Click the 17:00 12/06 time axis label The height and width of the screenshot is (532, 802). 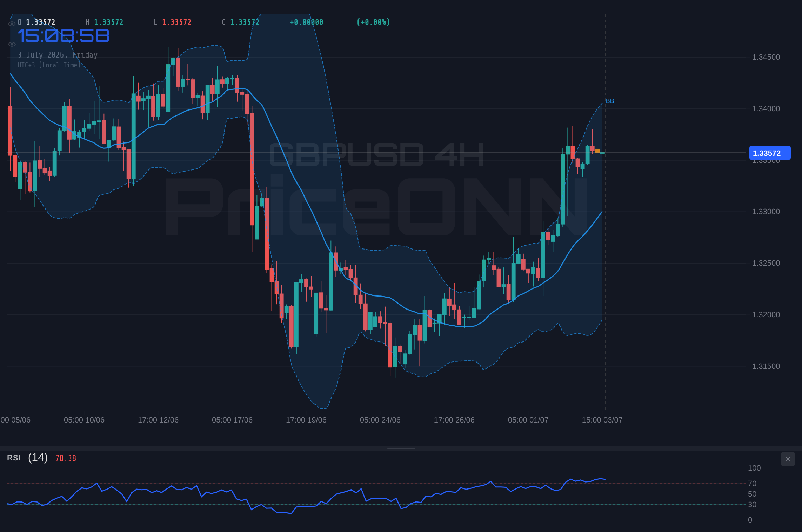[x=158, y=420]
